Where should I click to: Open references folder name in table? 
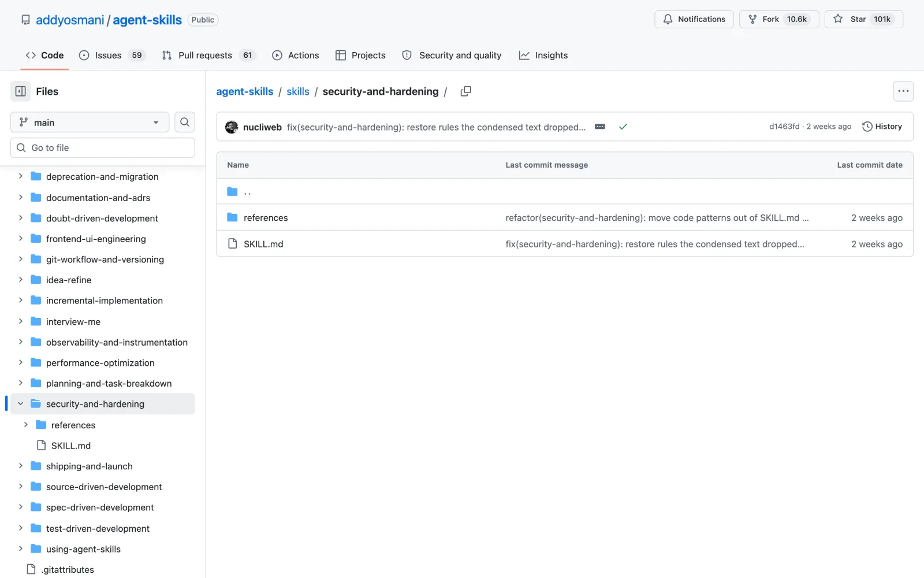click(x=266, y=218)
